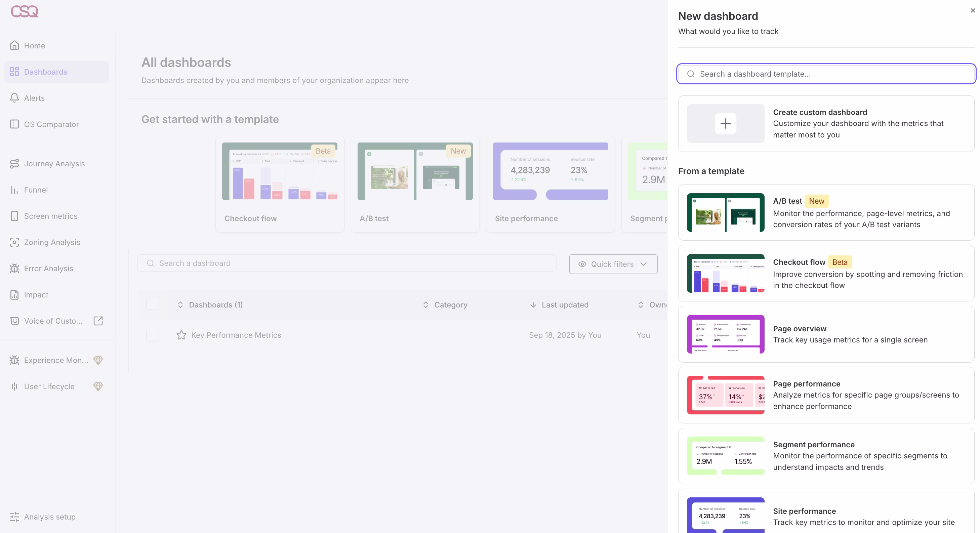
Task: Click the Zoning Analysis icon
Action: click(14, 242)
